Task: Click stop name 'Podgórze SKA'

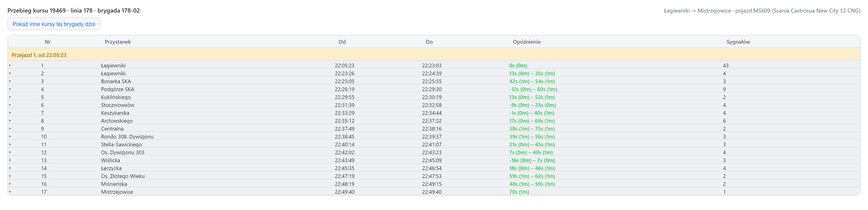Action: pyautogui.click(x=118, y=89)
